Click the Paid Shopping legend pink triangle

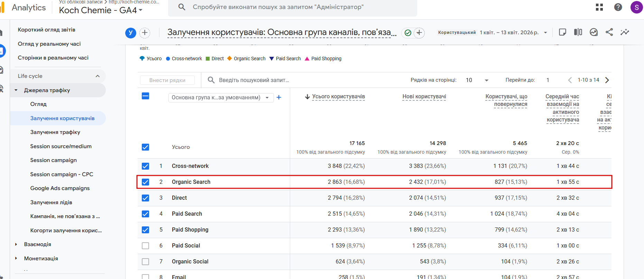pos(307,59)
